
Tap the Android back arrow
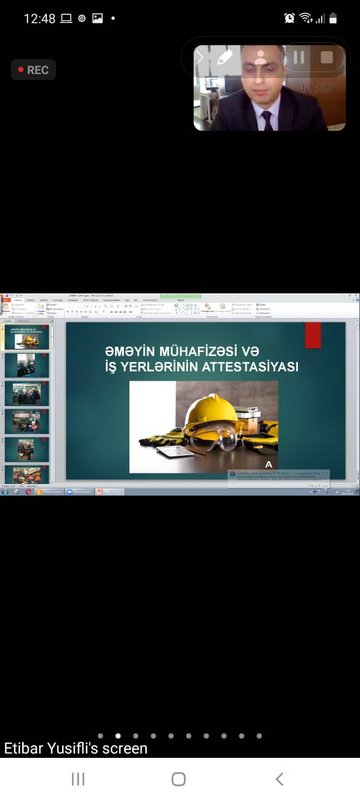[x=279, y=779]
